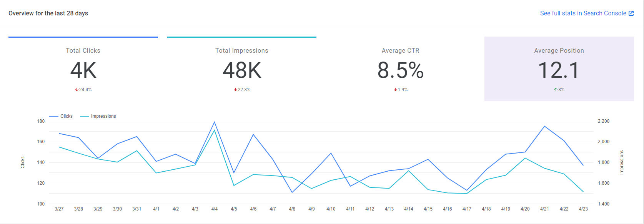Toggle the Total Clicks metric card
The image size is (644, 224).
(x=83, y=69)
